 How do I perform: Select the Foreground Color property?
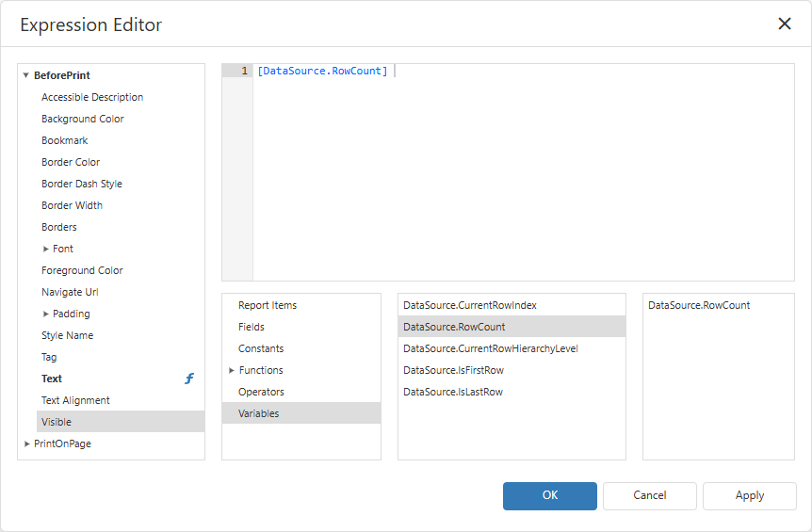[82, 270]
